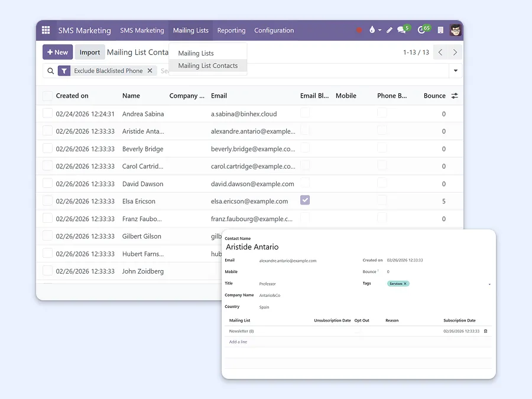Expand the water drop icon dropdown
Viewport: 532px width, 399px height.
(379, 30)
